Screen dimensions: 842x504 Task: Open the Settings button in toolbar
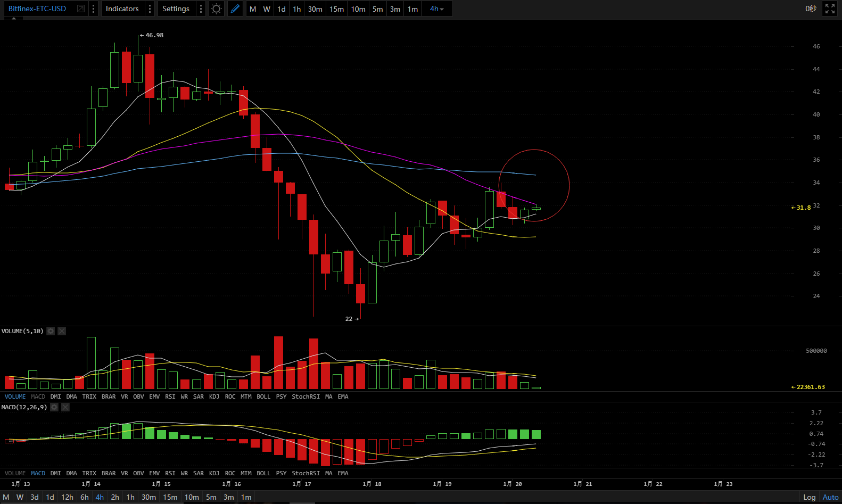[x=176, y=9]
